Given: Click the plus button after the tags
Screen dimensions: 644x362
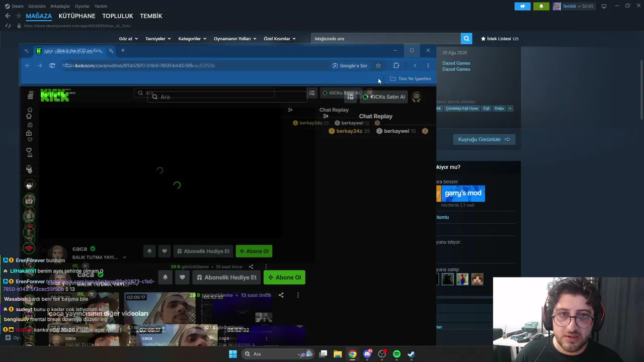Looking at the screenshot, I should (510, 108).
